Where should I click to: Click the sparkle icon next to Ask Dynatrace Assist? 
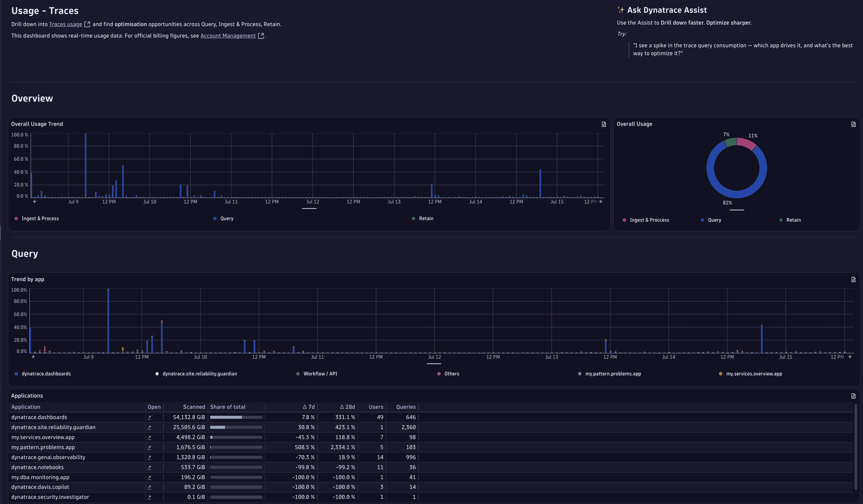620,10
